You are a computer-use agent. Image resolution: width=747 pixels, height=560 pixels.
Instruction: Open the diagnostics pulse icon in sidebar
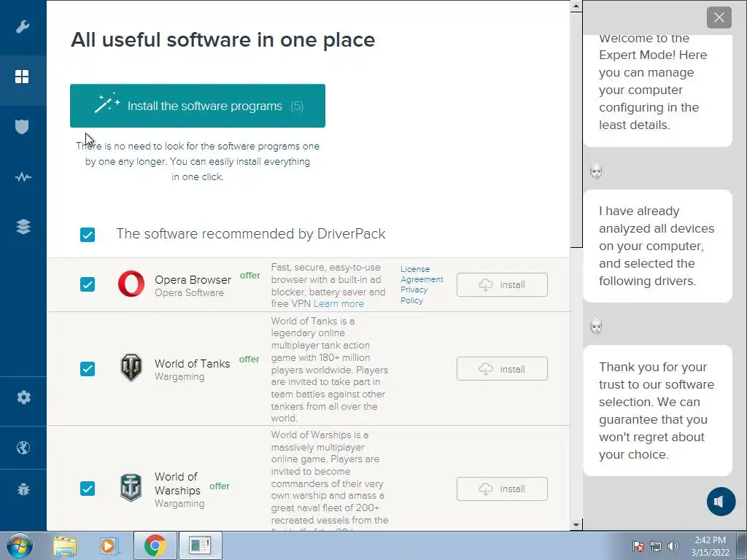coord(23,177)
